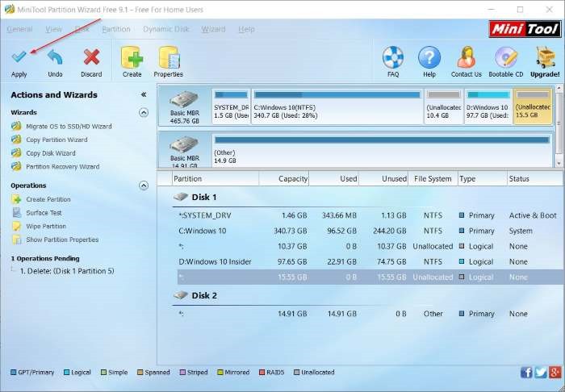This screenshot has height=392, width=565.
Task: Select the 465.76 GB Basic MBR disk icon
Action: 184,99
